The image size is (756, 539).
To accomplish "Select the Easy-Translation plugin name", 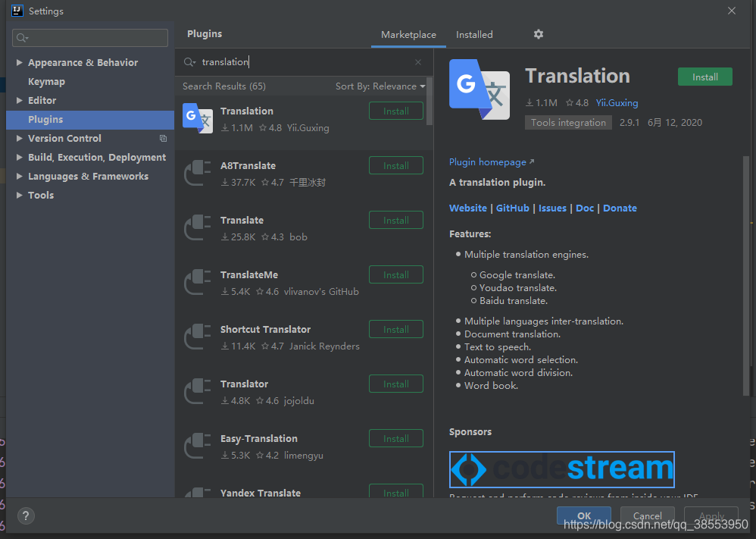I will click(x=259, y=438).
